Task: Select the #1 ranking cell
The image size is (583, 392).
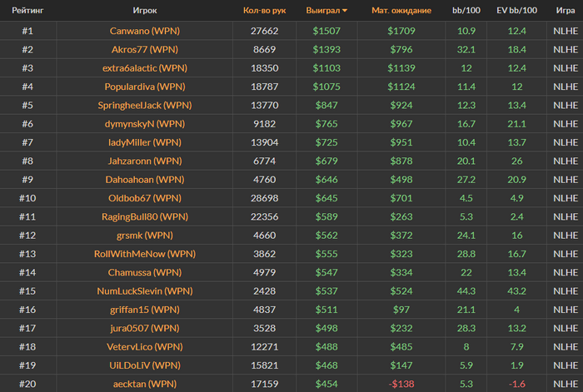Action: pos(27,31)
